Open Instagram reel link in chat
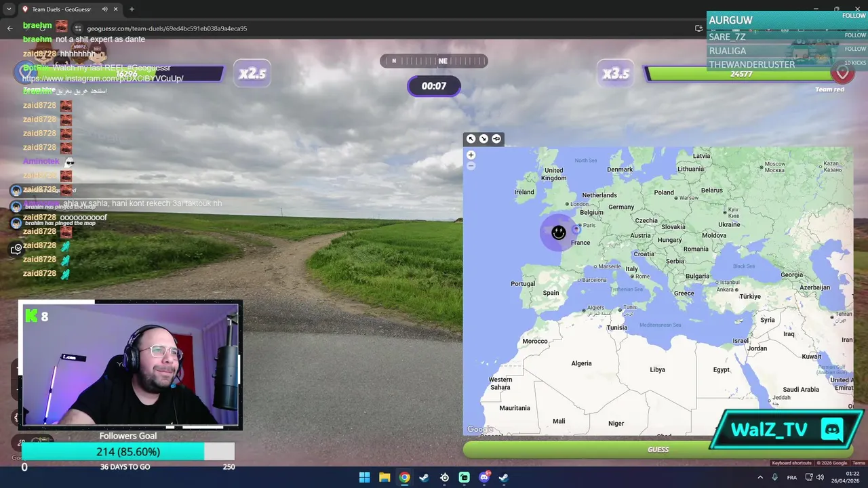This screenshot has width=868, height=488. (x=103, y=79)
